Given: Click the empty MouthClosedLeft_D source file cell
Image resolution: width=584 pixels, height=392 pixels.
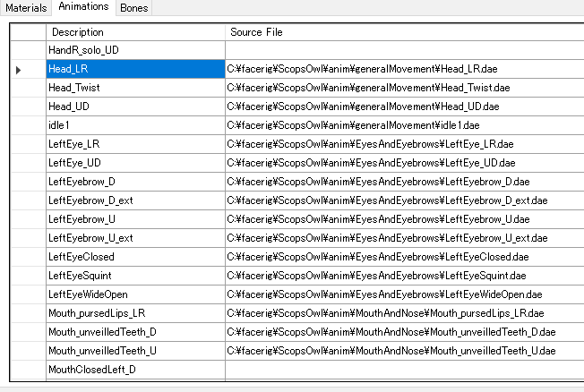Looking at the screenshot, I should point(403,370).
